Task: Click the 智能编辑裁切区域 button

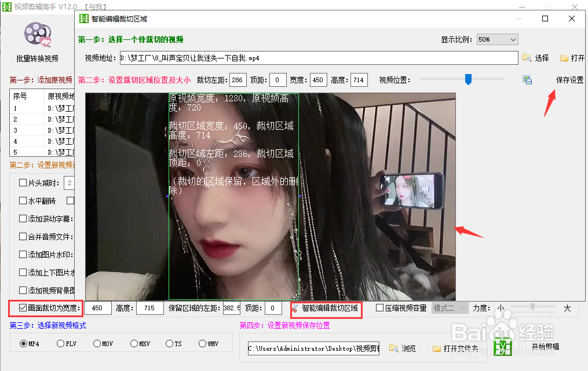Action: coord(330,308)
